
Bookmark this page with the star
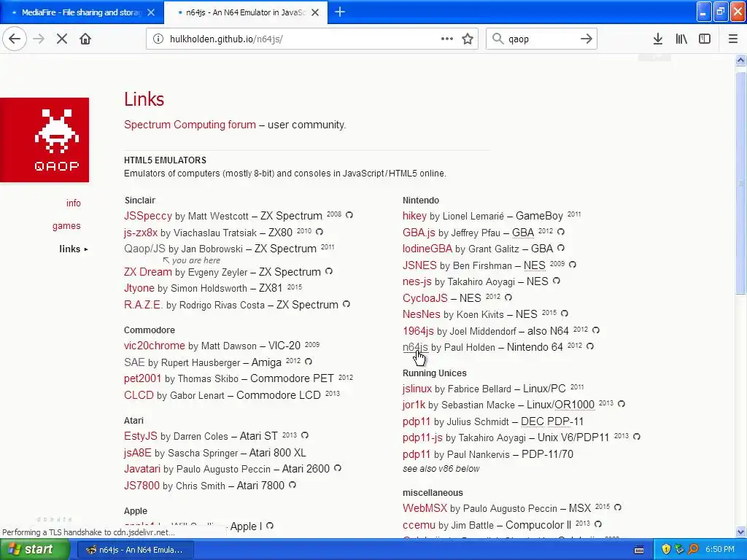[x=468, y=39]
